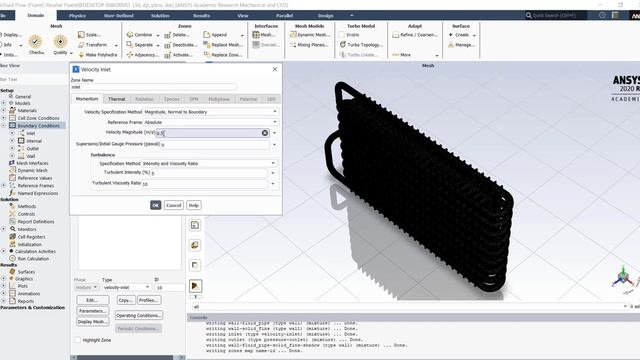The width and height of the screenshot is (640, 360).
Task: Switch to Thermal tab in dialog
Action: (117, 99)
